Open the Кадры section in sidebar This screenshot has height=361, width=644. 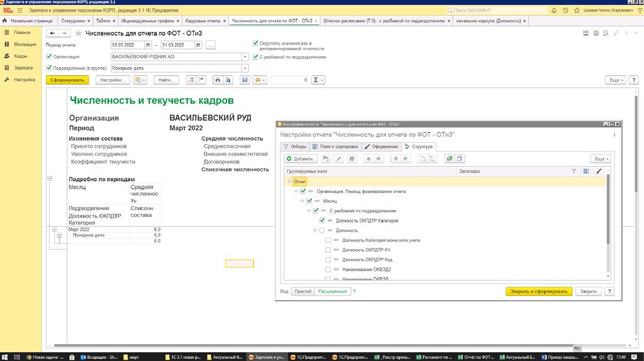coord(21,56)
